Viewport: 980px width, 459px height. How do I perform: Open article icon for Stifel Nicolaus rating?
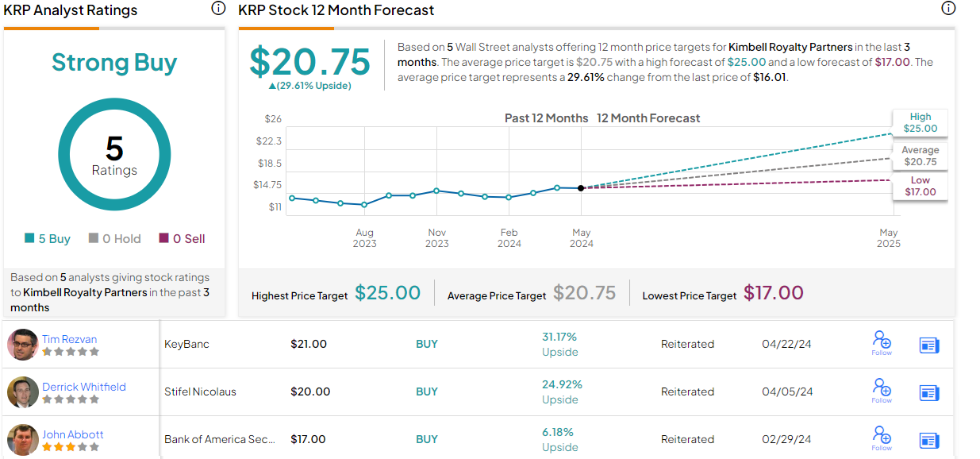pos(928,392)
